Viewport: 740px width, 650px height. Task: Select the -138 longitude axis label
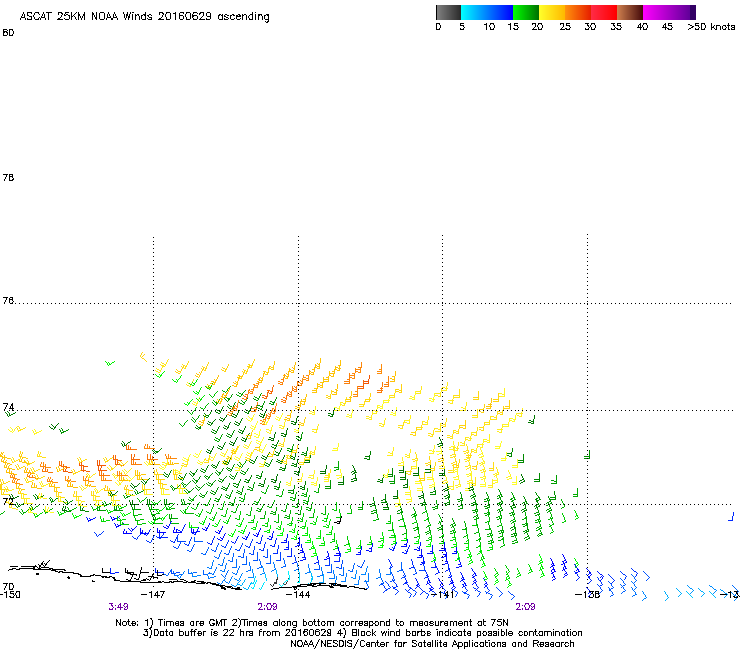(588, 594)
